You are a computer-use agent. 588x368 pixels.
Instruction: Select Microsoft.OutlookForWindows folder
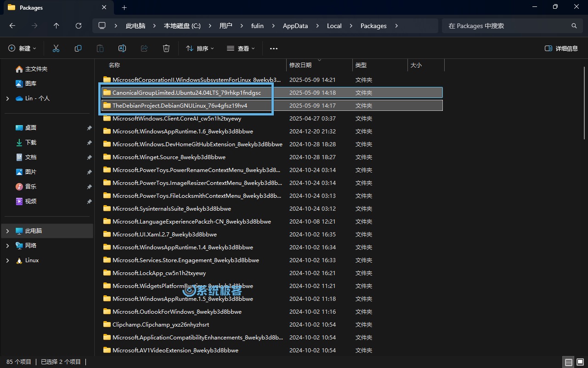point(271,311)
